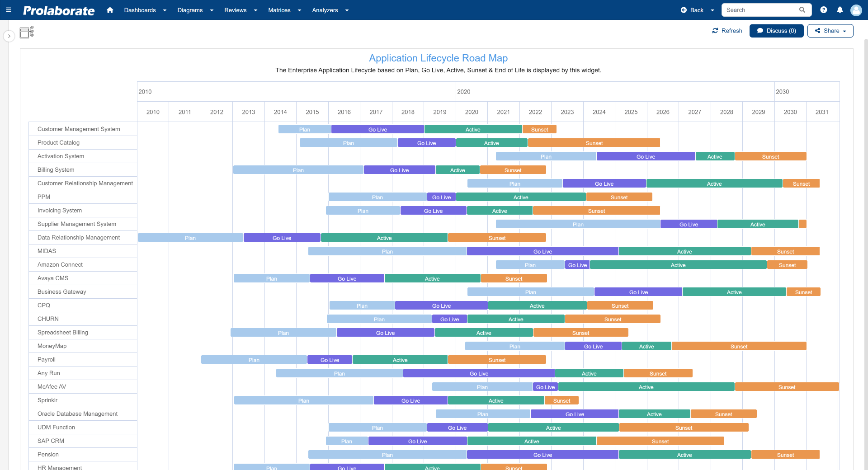Click Pension Plan bar

click(x=387, y=455)
